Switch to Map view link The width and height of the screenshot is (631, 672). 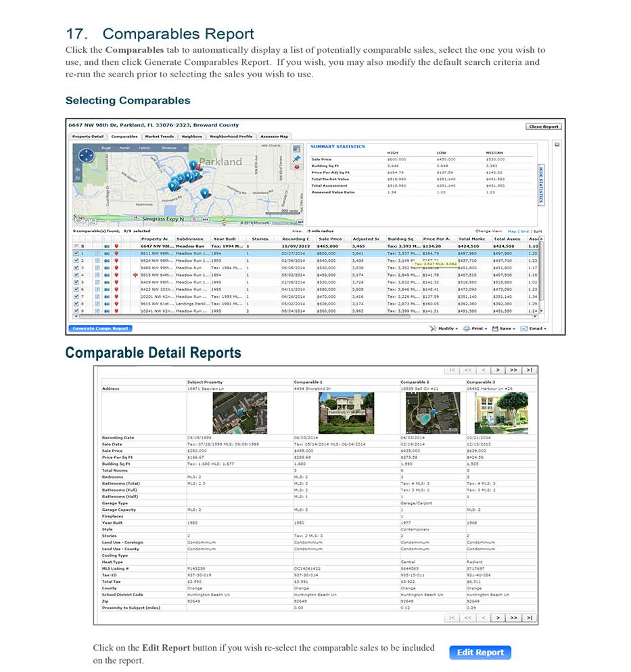coord(512,231)
